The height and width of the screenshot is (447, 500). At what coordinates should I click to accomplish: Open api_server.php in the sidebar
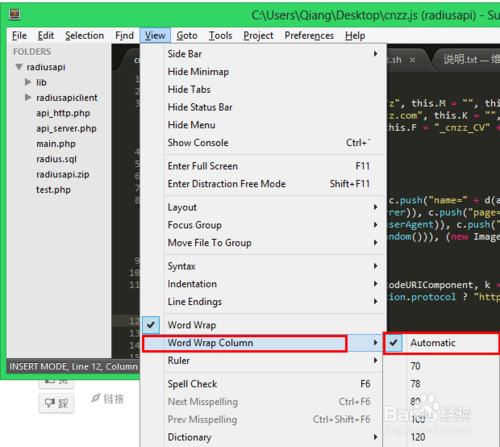point(66,128)
